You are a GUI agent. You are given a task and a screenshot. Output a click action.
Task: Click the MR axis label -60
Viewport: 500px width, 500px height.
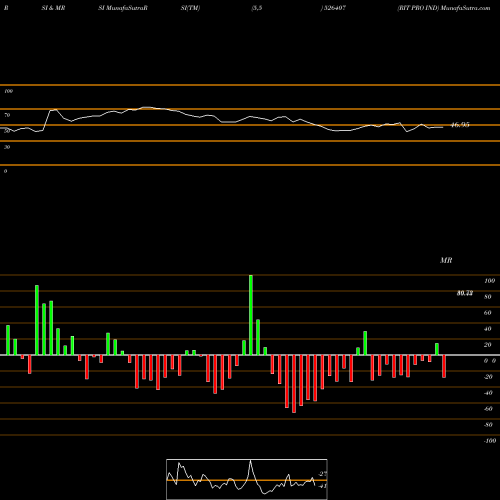488,409
